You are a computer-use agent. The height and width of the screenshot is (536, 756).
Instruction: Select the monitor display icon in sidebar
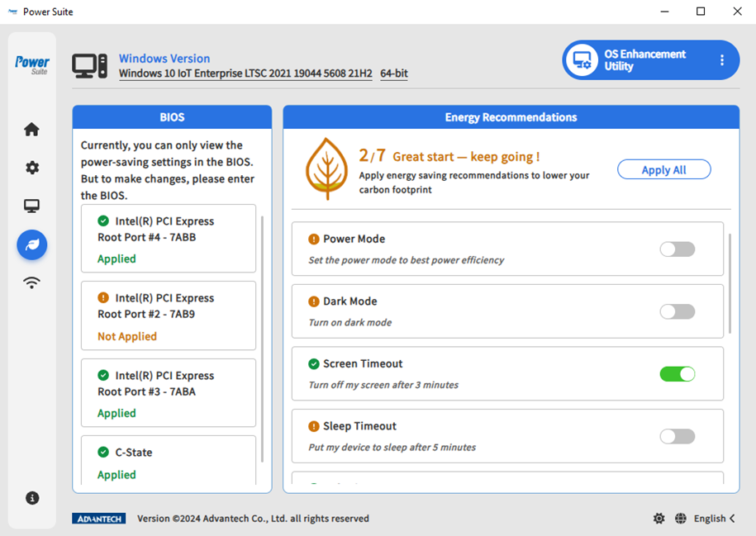pos(31,206)
